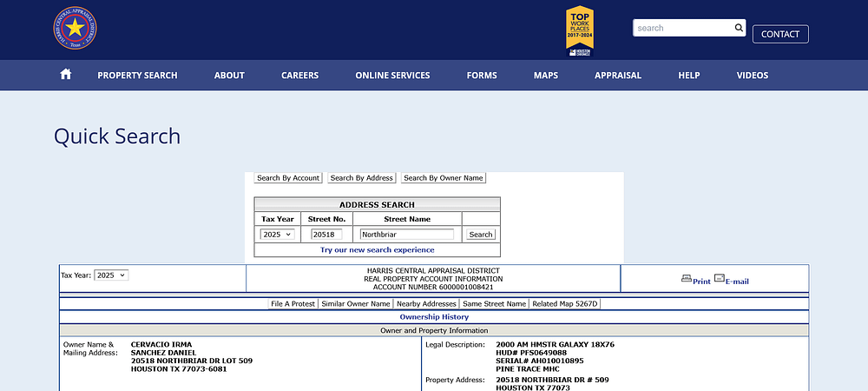
Task: Click the E-mail link
Action: [x=737, y=282]
